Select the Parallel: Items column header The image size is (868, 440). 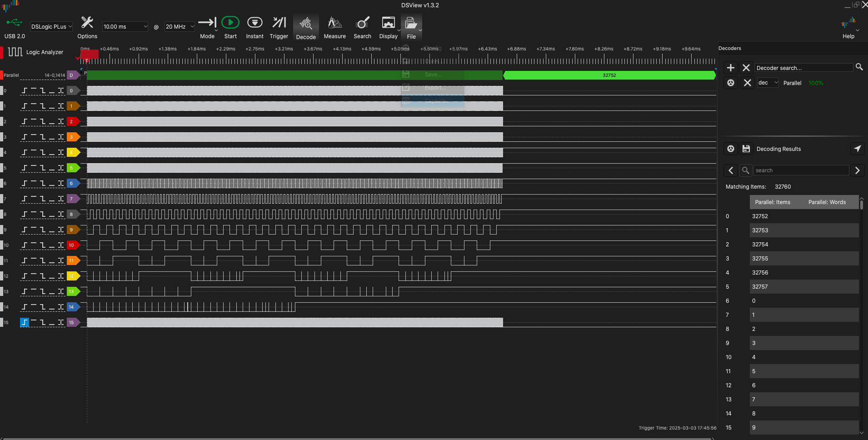pyautogui.click(x=773, y=202)
